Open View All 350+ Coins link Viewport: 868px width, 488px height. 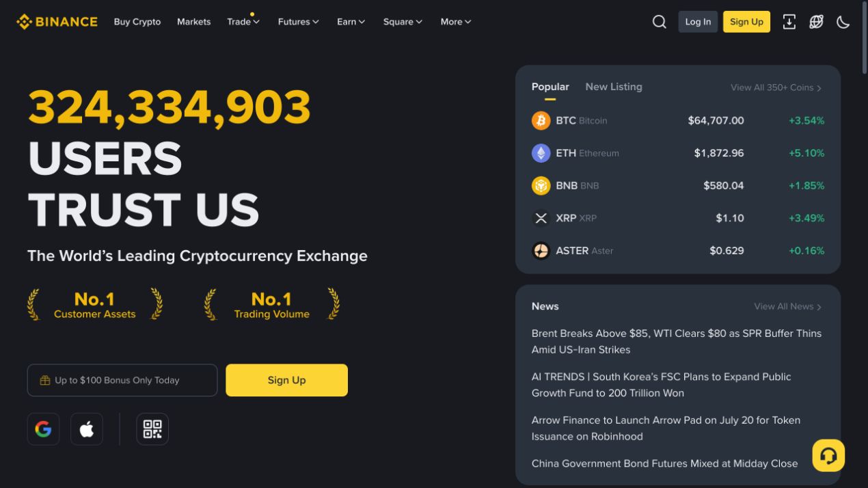click(x=776, y=87)
